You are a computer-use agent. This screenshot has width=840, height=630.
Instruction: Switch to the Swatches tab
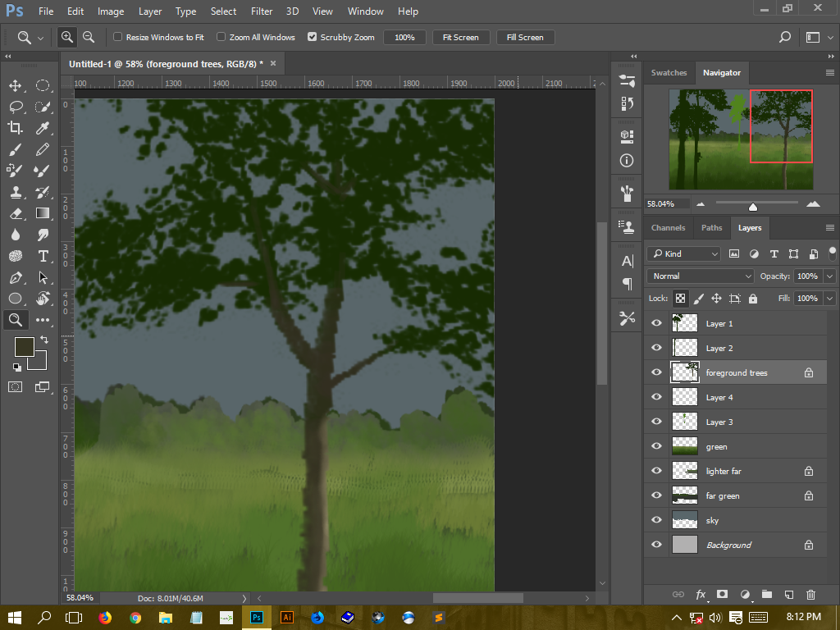click(669, 73)
